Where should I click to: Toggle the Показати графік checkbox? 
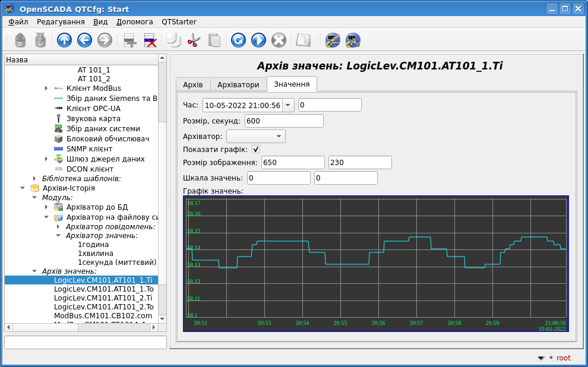tap(256, 149)
